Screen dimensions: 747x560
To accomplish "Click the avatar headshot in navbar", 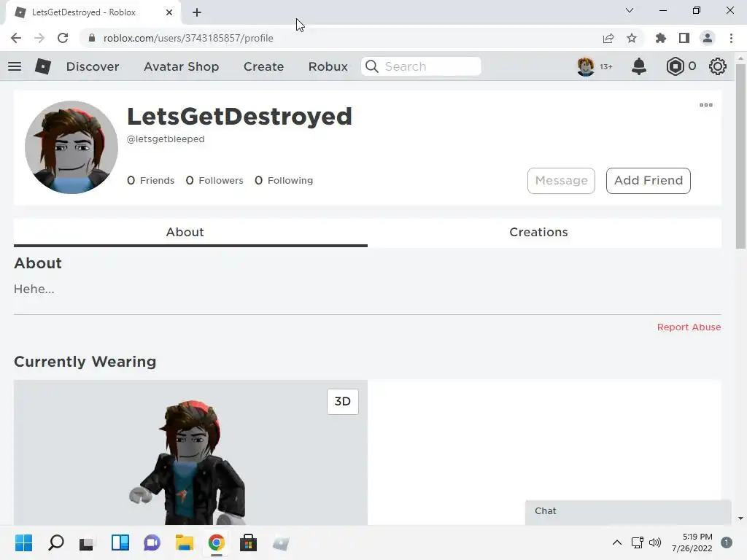I will [x=586, y=66].
